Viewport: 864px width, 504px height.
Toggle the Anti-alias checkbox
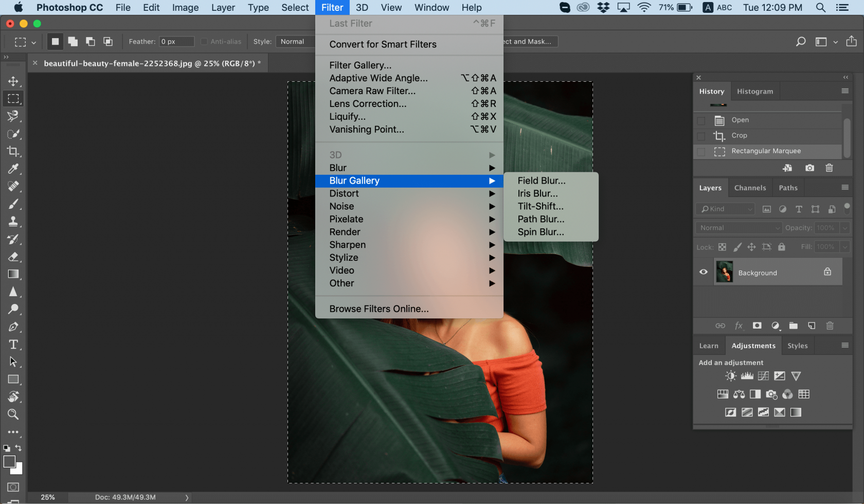pos(204,42)
